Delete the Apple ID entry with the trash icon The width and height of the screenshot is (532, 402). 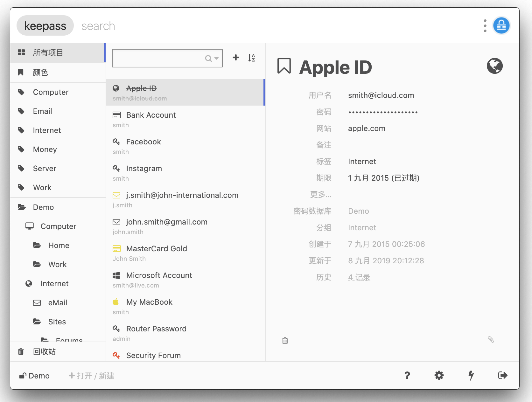point(285,341)
